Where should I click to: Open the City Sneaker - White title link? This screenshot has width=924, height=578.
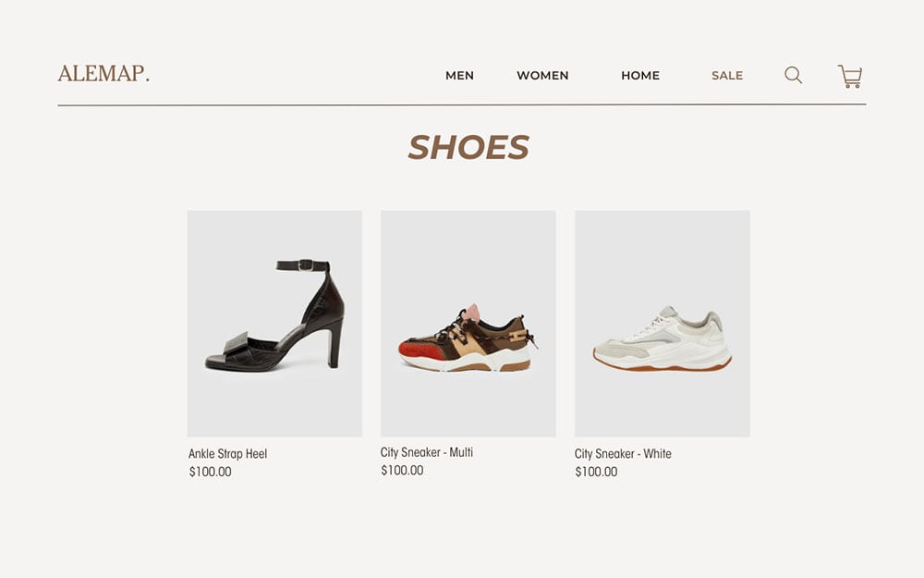(x=623, y=453)
